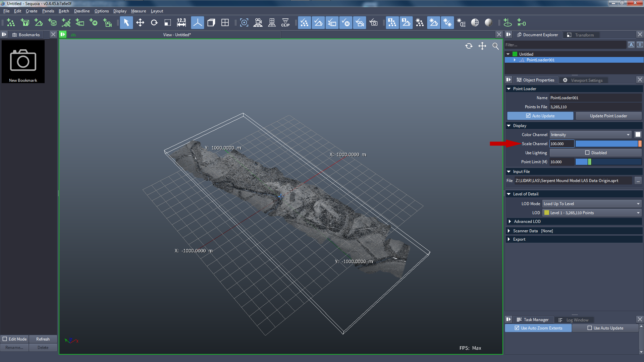
Task: Click the create point-to-mesh projection icon
Action: pyautogui.click(x=66, y=23)
